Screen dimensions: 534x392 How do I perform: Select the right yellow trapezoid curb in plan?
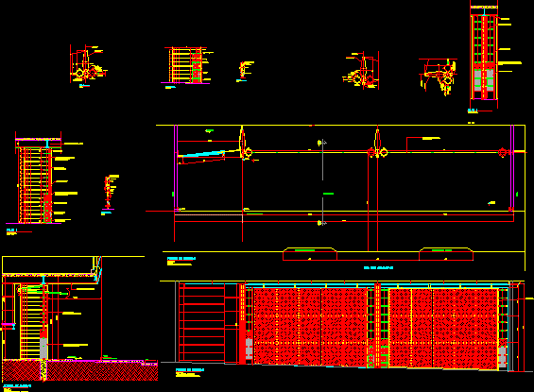446,254
